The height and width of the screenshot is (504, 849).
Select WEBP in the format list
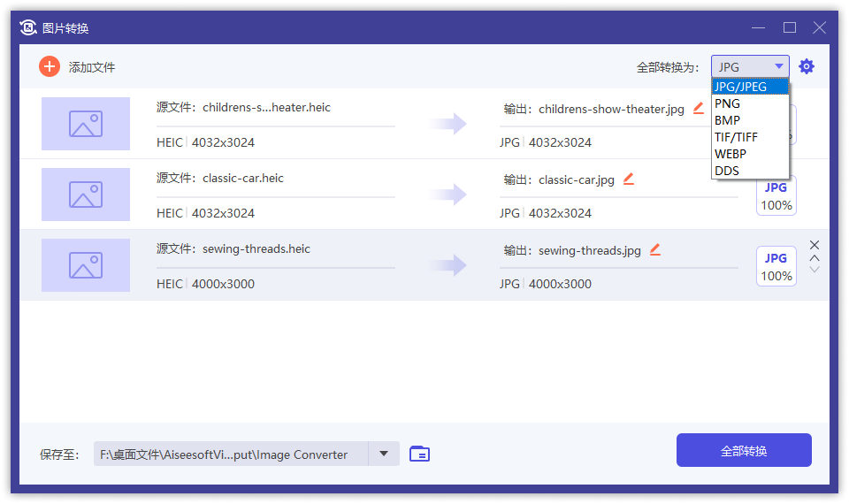click(x=730, y=154)
